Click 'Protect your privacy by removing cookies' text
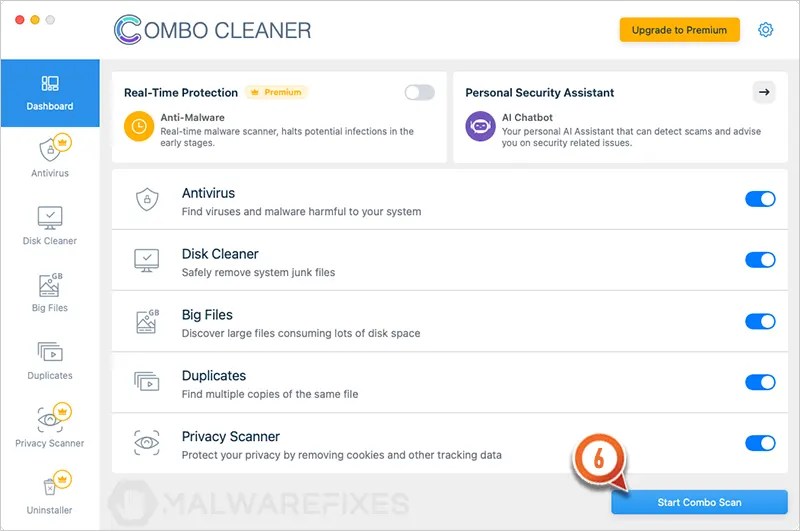The height and width of the screenshot is (531, 800). click(342, 455)
